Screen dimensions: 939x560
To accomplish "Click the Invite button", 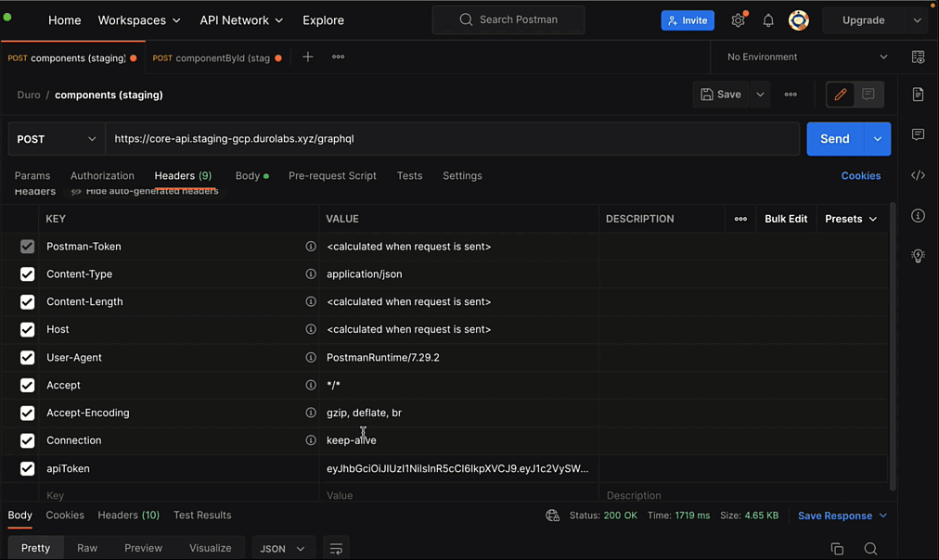I will 688,20.
